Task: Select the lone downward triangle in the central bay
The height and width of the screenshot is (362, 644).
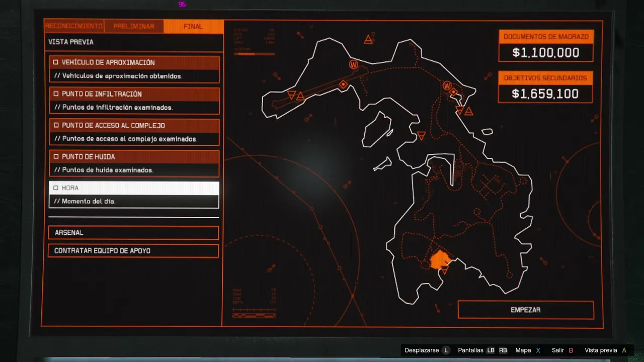Action: coord(422,136)
